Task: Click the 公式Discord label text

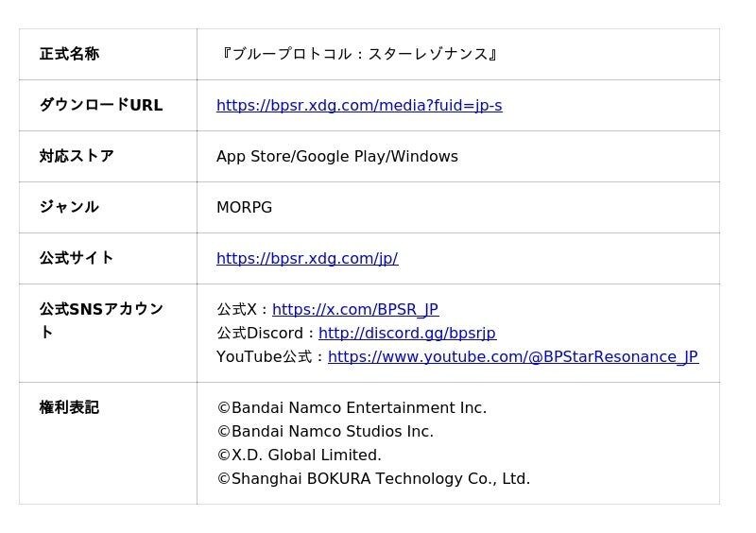Action: [x=260, y=333]
